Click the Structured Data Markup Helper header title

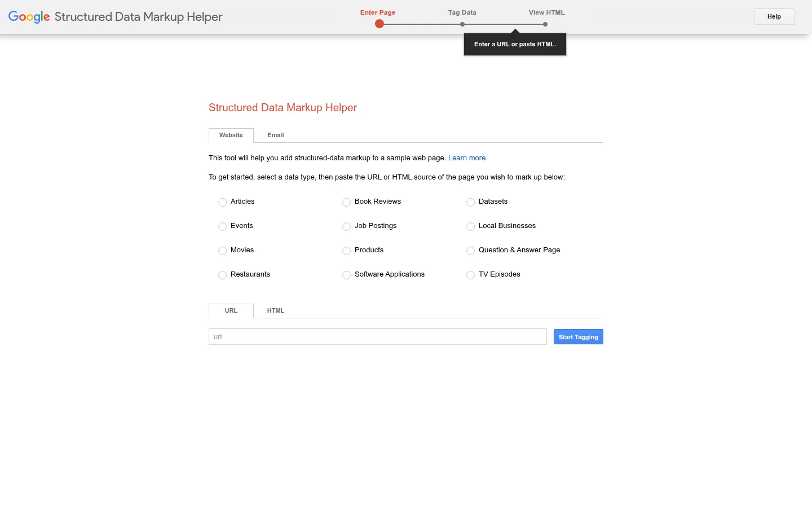tap(139, 17)
